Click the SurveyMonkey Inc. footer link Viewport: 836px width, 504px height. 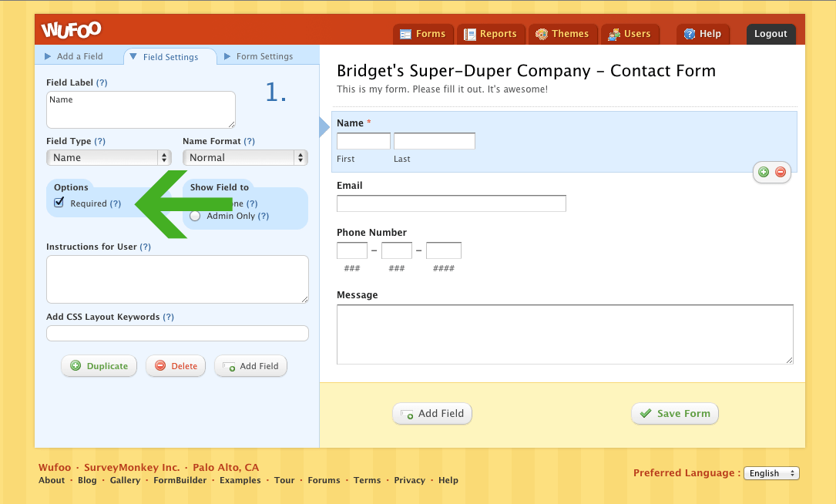tap(132, 467)
